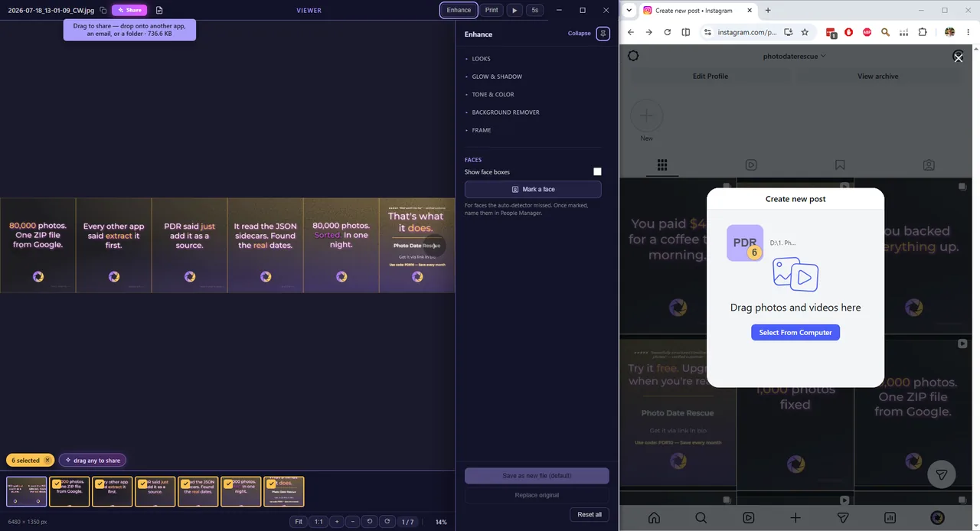
Task: Collapse the Enhance panel
Action: 579,34
